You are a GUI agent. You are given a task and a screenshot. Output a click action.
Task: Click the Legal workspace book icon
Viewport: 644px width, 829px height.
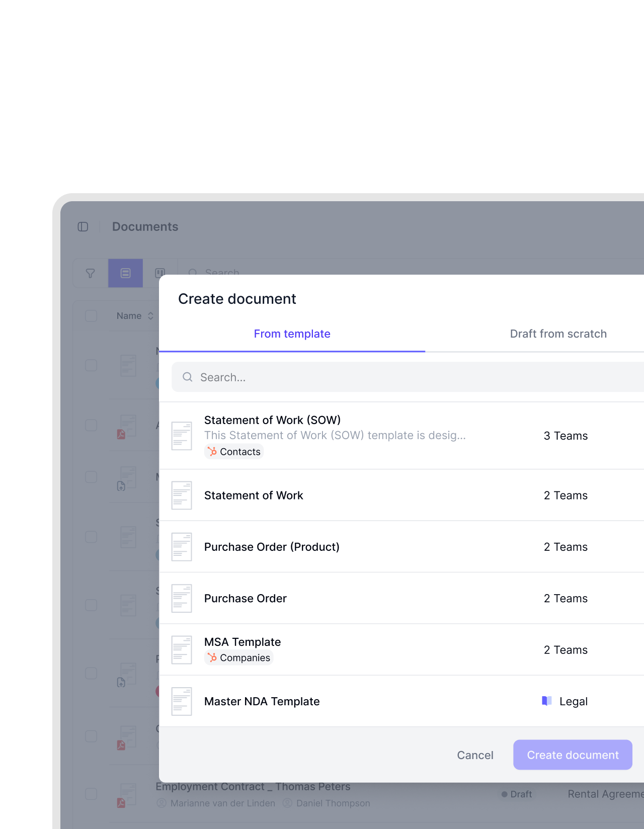[547, 701]
